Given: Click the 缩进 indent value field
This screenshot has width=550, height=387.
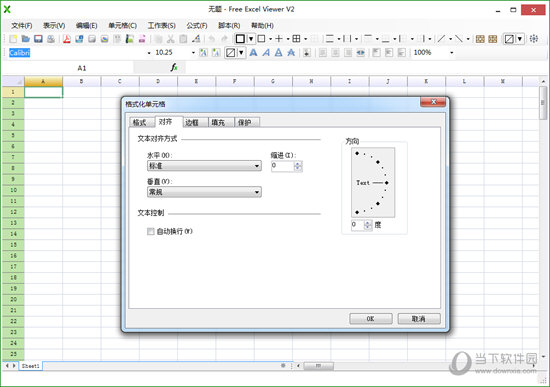Looking at the screenshot, I should click(x=283, y=166).
